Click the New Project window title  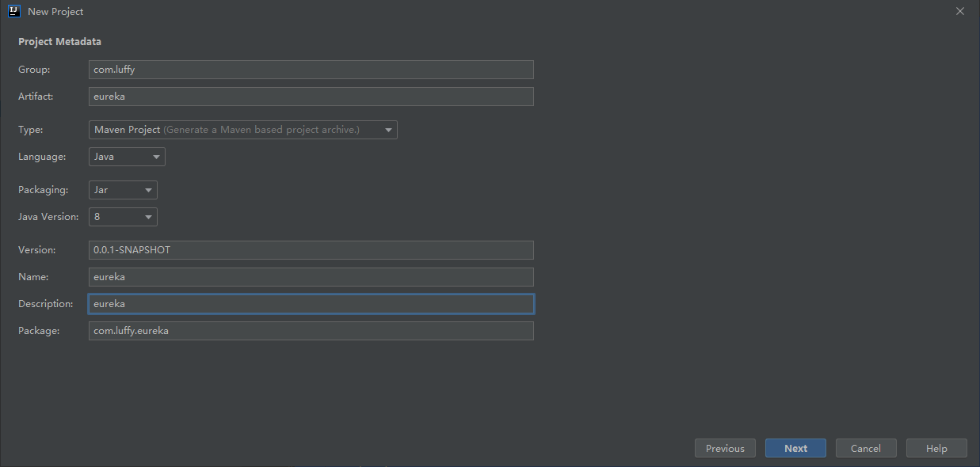[x=55, y=12]
